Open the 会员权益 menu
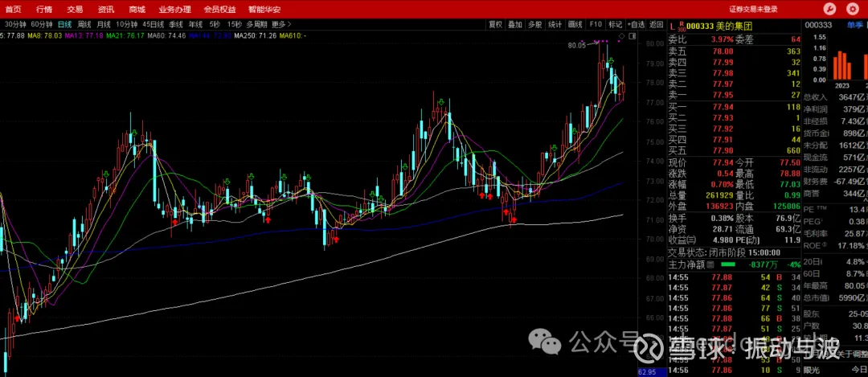This screenshot has height=377, width=868. 219,10
